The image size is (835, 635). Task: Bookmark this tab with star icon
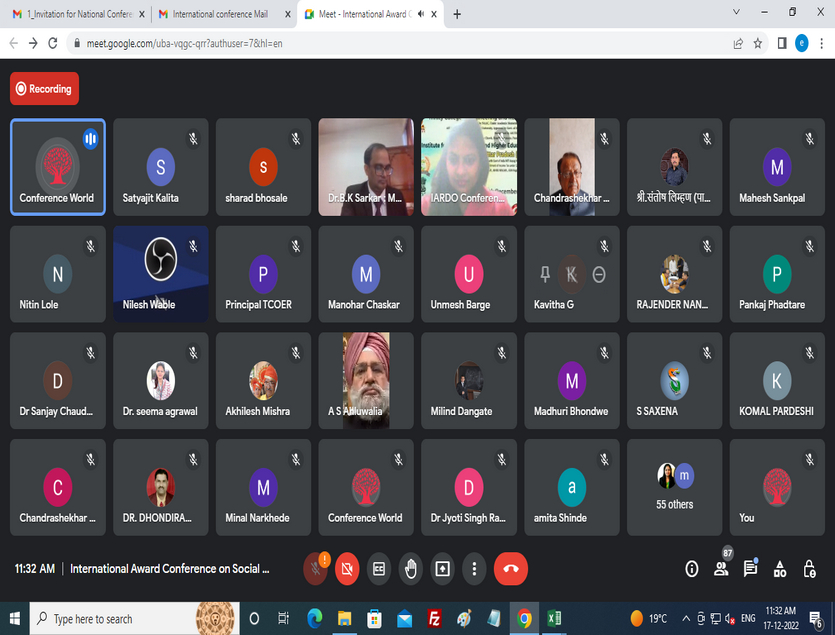pyautogui.click(x=757, y=44)
